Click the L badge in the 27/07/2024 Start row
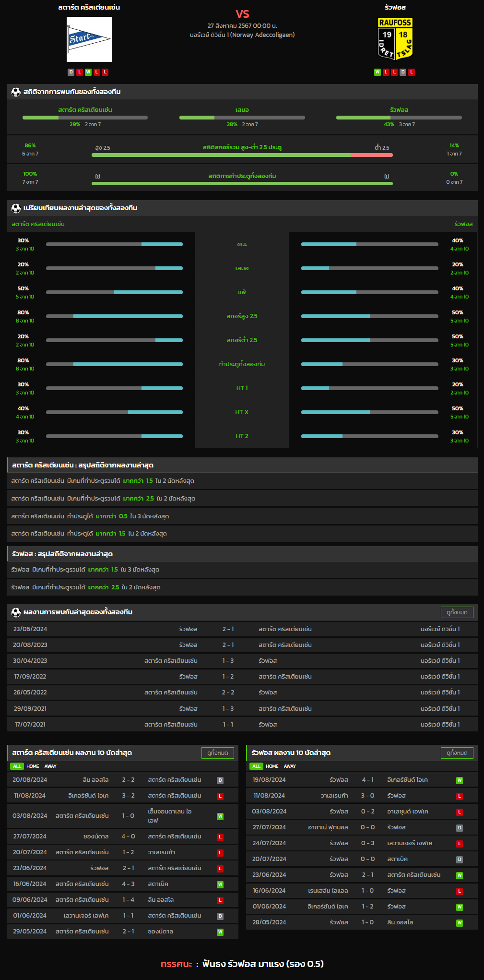The image size is (484, 980). coord(220,837)
